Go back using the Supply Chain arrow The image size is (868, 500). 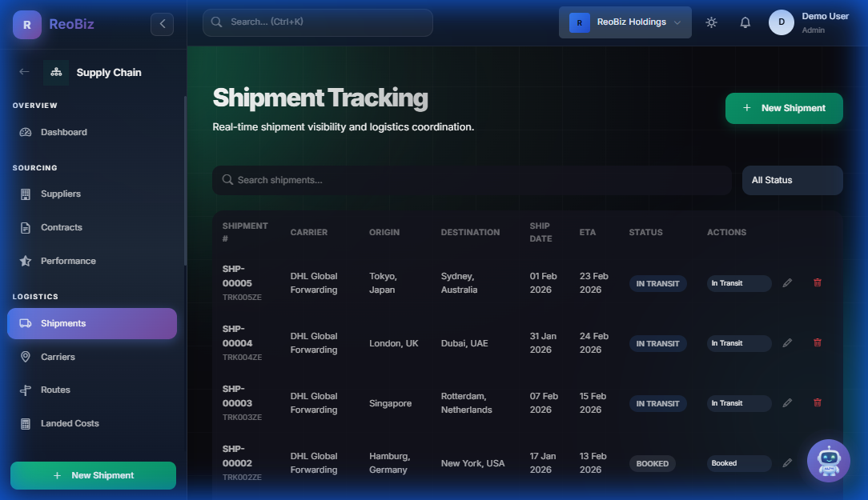pos(22,72)
